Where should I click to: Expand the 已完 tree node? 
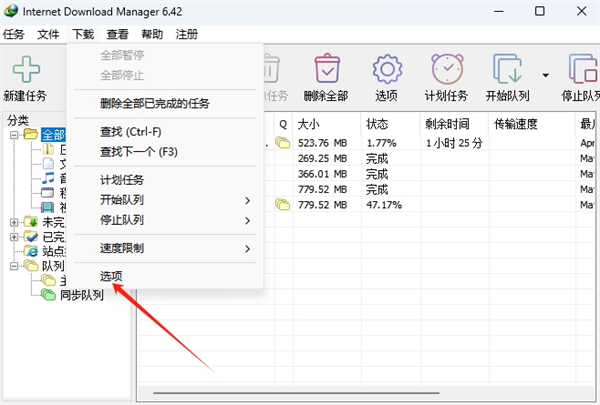(x=14, y=237)
